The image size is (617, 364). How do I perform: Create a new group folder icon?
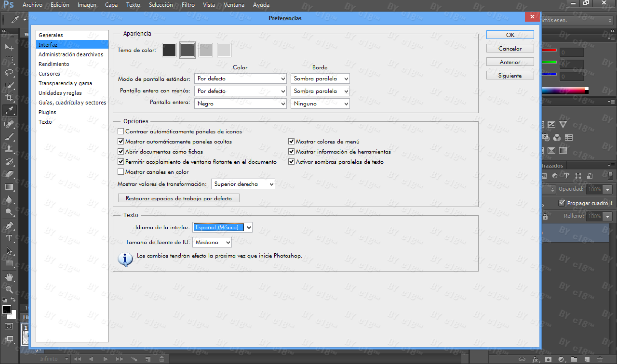pos(574,359)
